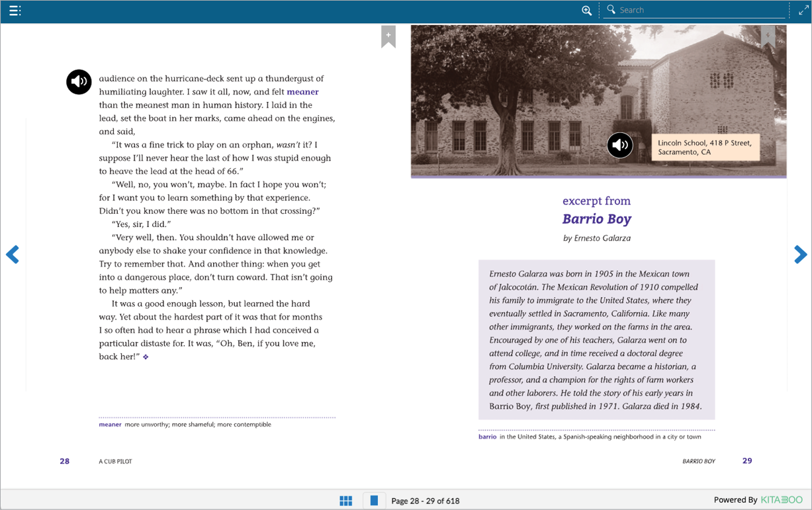The width and height of the screenshot is (812, 510).
Task: Play audio for the page 28 text
Action: [x=79, y=82]
